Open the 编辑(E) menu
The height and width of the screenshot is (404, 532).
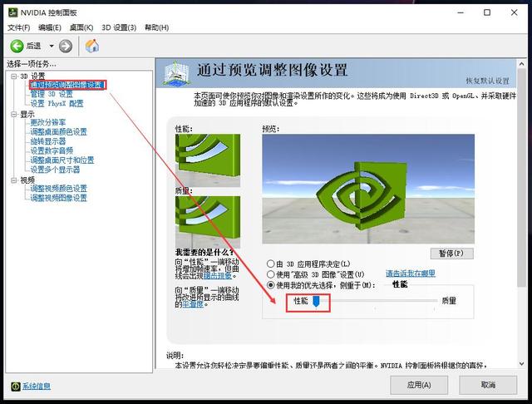coord(50,27)
